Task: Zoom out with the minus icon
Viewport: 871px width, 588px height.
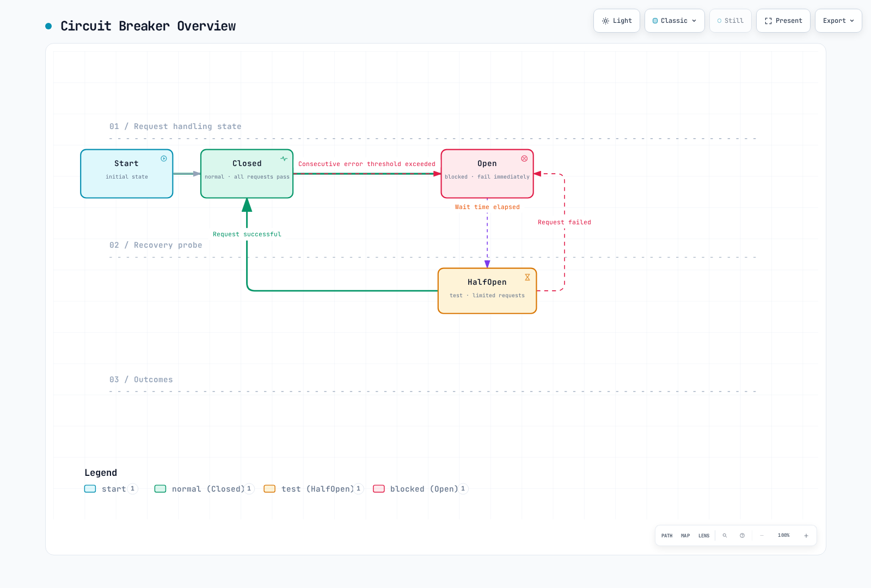Action: click(x=762, y=536)
